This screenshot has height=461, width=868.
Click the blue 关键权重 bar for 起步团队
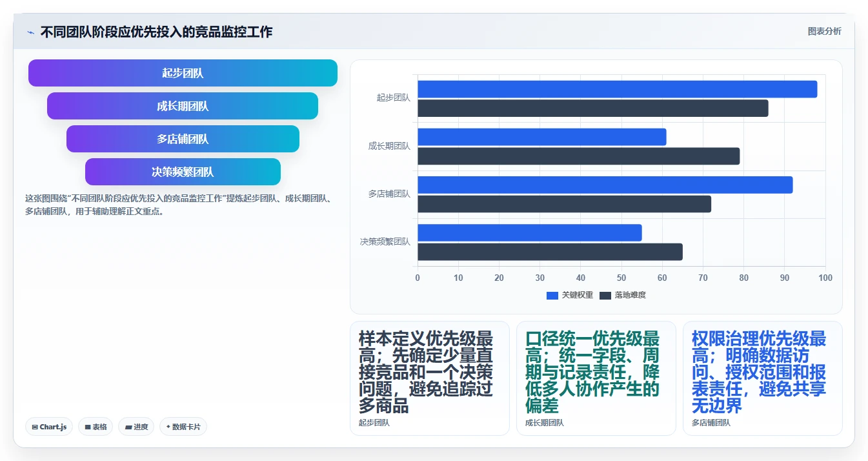(x=617, y=89)
